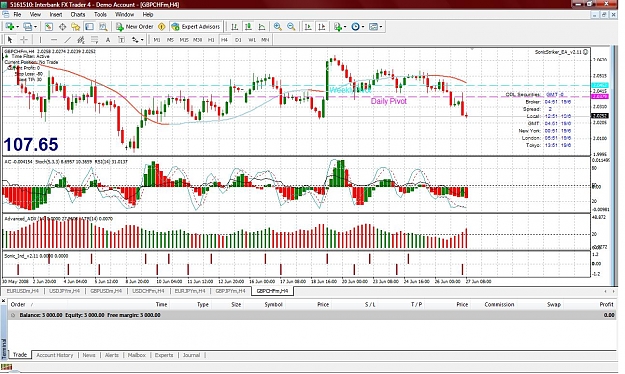Select the Vertical Line tool
The image size is (625, 374).
click(40, 39)
